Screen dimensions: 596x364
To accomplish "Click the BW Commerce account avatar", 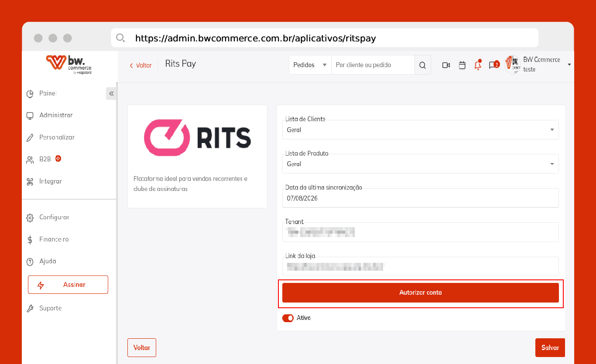I will [513, 65].
